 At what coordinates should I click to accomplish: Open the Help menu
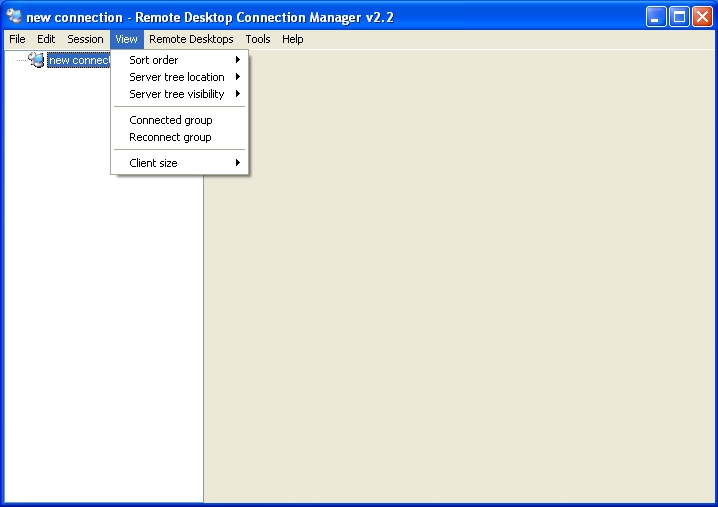pos(293,39)
